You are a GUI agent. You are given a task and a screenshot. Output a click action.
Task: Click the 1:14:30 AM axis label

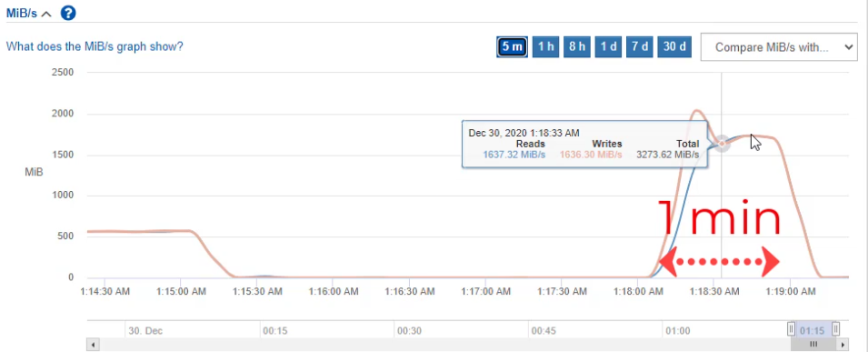pyautogui.click(x=105, y=291)
